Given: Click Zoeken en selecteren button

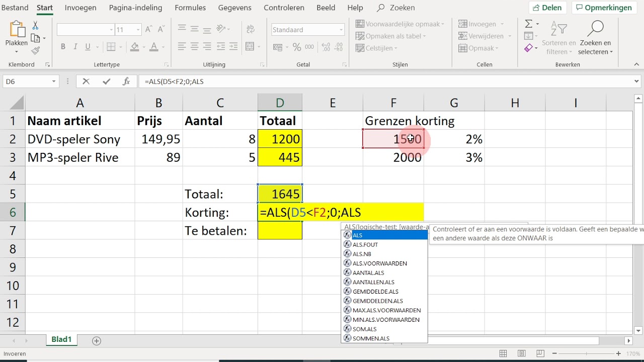Looking at the screenshot, I should (x=596, y=38).
